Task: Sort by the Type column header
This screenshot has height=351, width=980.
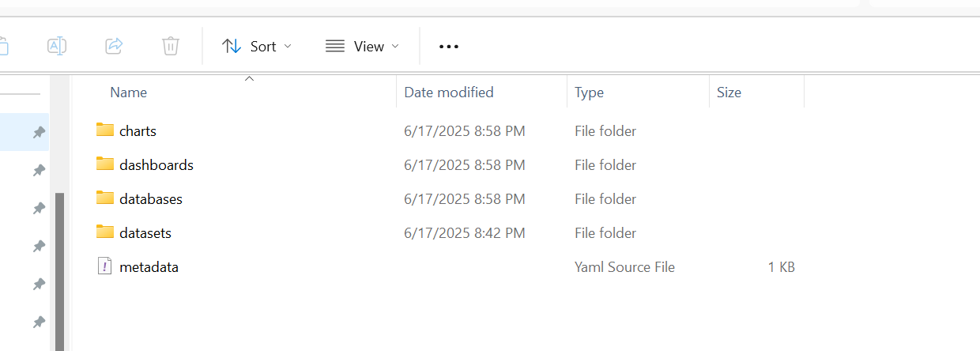Action: [589, 92]
